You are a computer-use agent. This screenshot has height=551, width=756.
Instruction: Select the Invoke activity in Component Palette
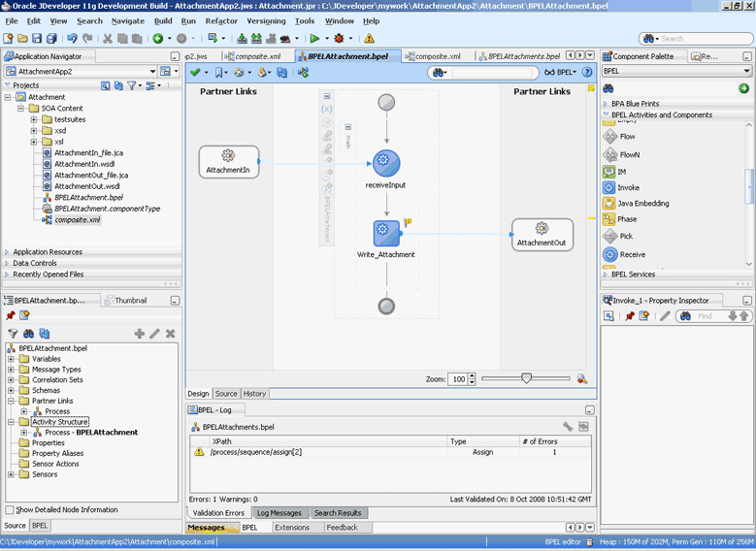point(627,187)
